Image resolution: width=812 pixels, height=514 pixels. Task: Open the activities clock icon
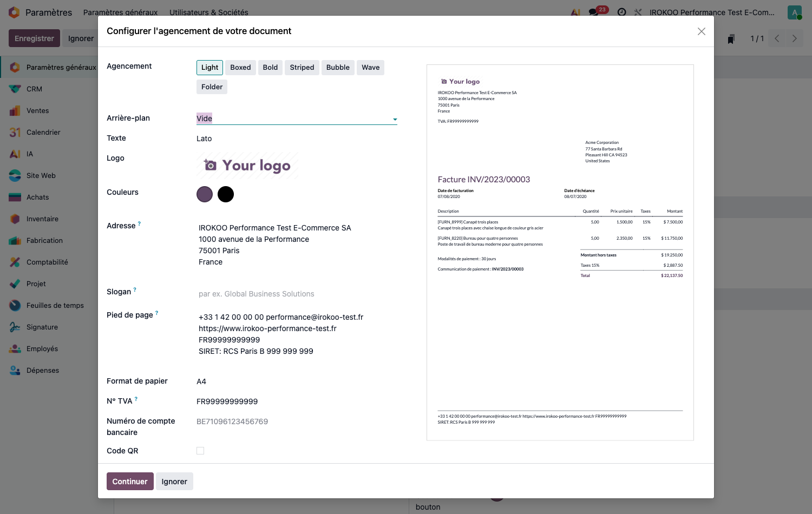(x=621, y=12)
